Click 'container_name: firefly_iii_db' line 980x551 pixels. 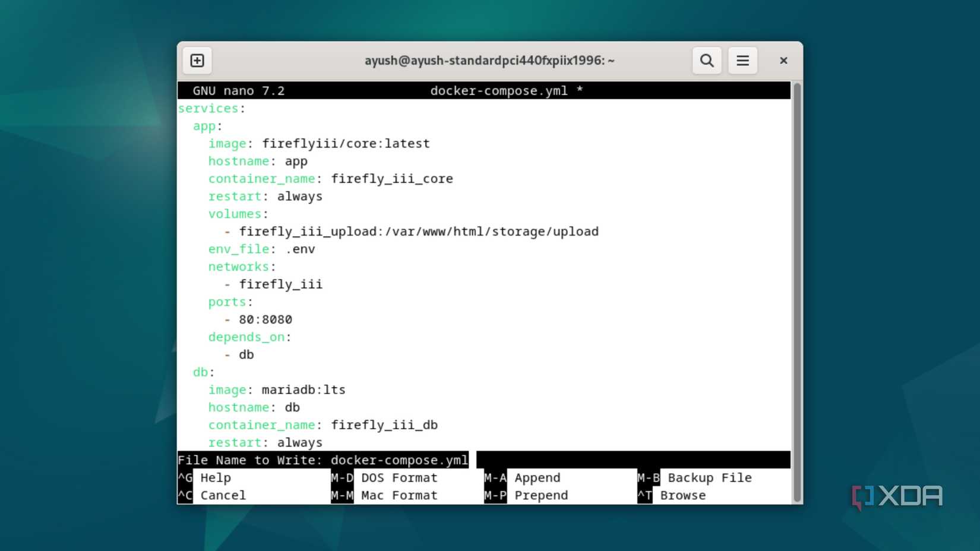coord(323,425)
